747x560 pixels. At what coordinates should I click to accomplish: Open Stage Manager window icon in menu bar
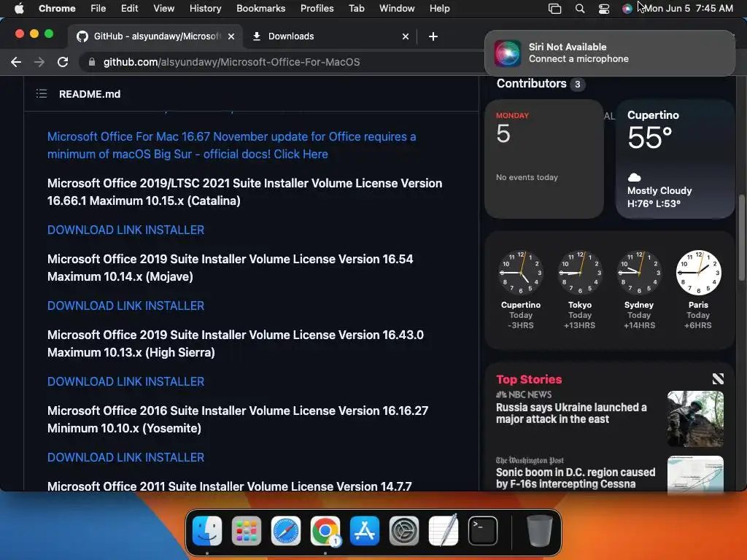click(x=554, y=8)
